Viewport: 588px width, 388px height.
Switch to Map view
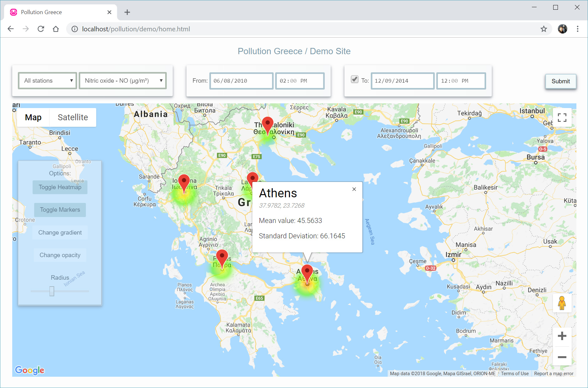pyautogui.click(x=33, y=117)
